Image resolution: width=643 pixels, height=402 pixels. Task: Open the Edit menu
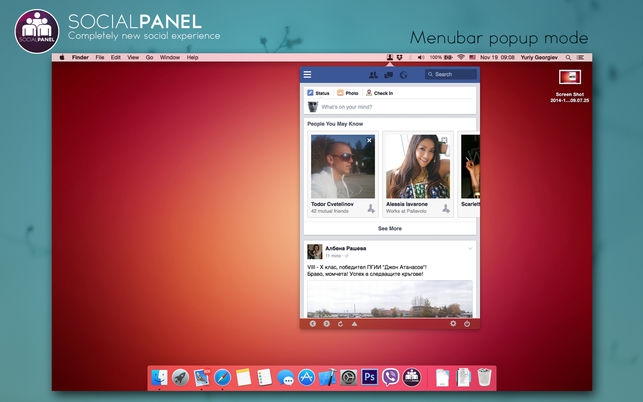point(116,57)
